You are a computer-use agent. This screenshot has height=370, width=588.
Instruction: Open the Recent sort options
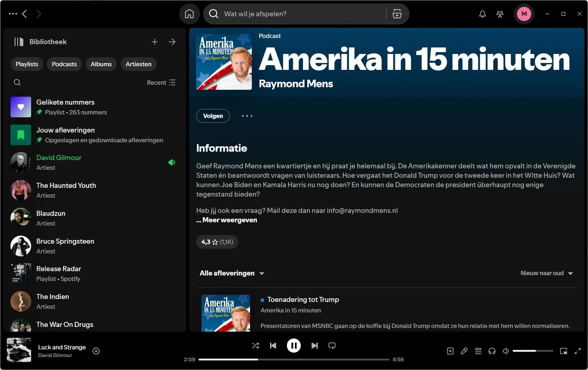pos(161,83)
